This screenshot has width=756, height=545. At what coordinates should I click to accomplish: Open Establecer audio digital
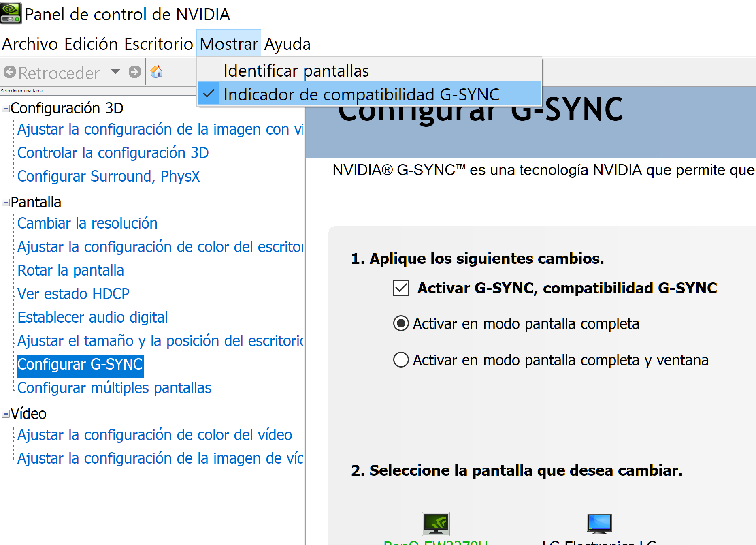[x=92, y=317]
